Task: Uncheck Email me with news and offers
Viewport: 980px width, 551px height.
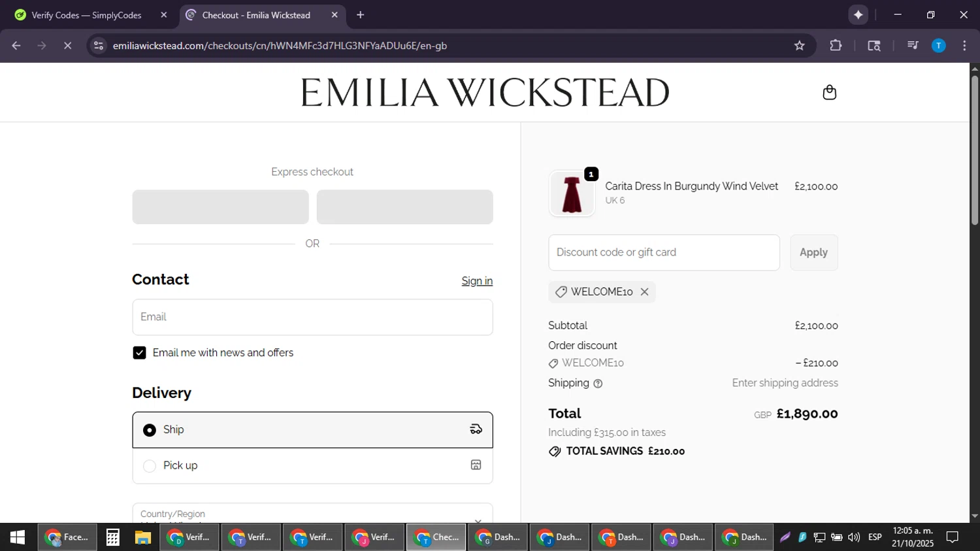Action: (x=139, y=353)
